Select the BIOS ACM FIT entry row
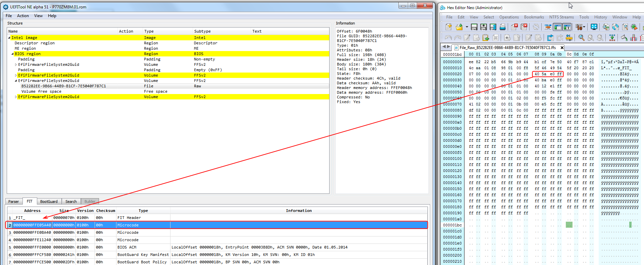The width and height of the screenshot is (644, 265). [217, 247]
